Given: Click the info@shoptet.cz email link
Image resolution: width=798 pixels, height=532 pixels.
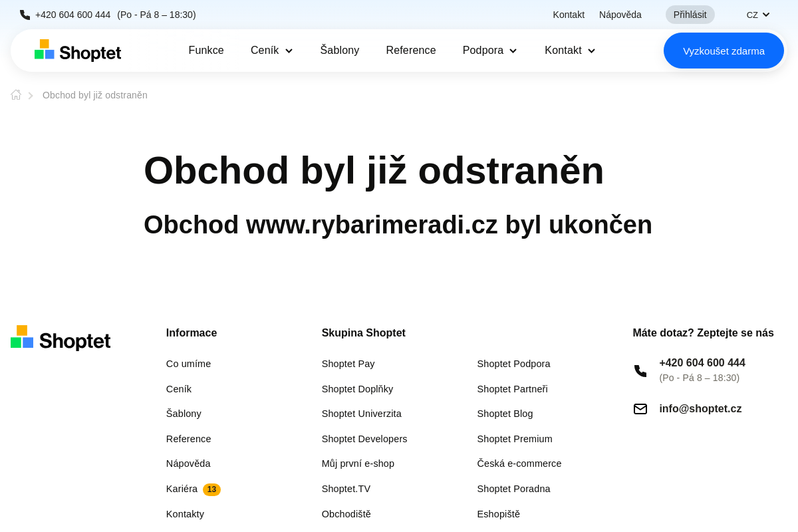Looking at the screenshot, I should [700, 408].
